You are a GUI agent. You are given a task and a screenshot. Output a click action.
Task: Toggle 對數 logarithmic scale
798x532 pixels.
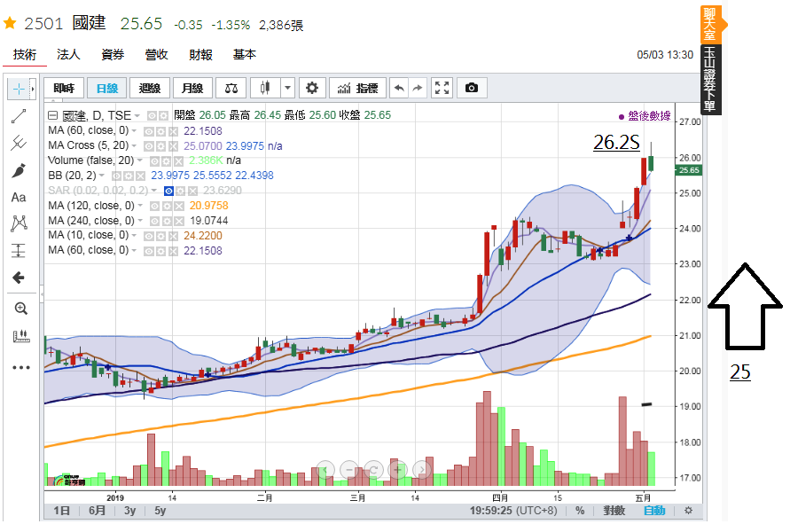[x=614, y=510]
